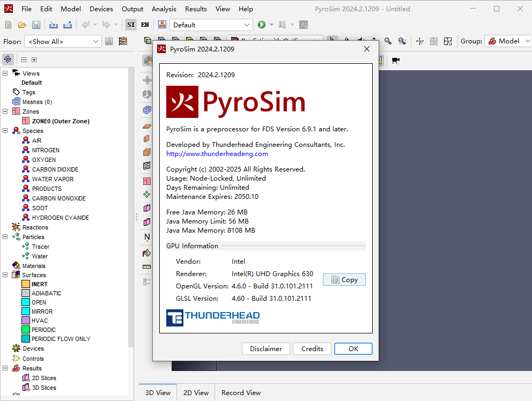Viewport: 532px width, 401px height.
Task: Select the block obstruction tool
Action: click(147, 152)
